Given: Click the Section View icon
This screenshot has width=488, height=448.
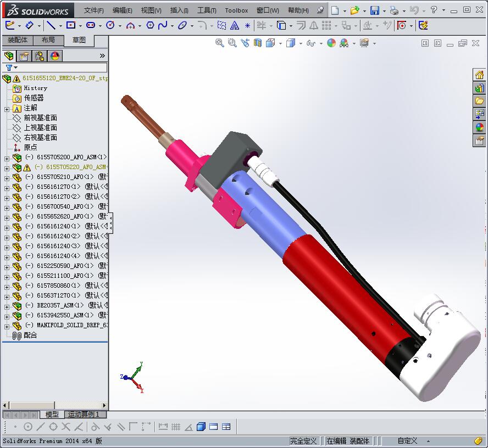Looking at the screenshot, I should click(x=258, y=43).
